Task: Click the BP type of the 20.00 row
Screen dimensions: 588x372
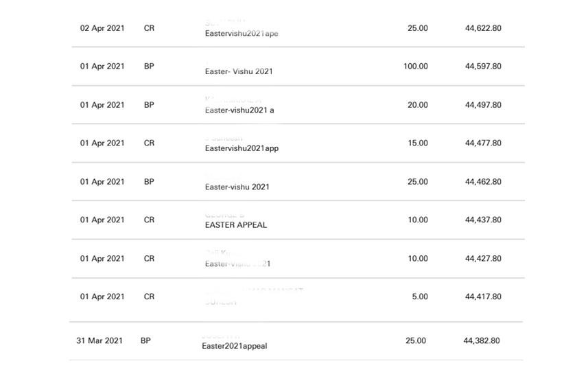Action: (x=149, y=105)
